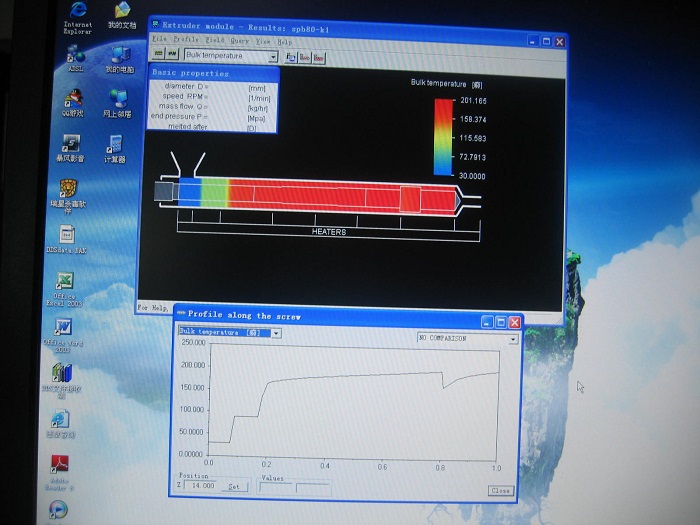Select Office Excel 2003 desktop icon
The width and height of the screenshot is (700, 525).
coord(64,289)
